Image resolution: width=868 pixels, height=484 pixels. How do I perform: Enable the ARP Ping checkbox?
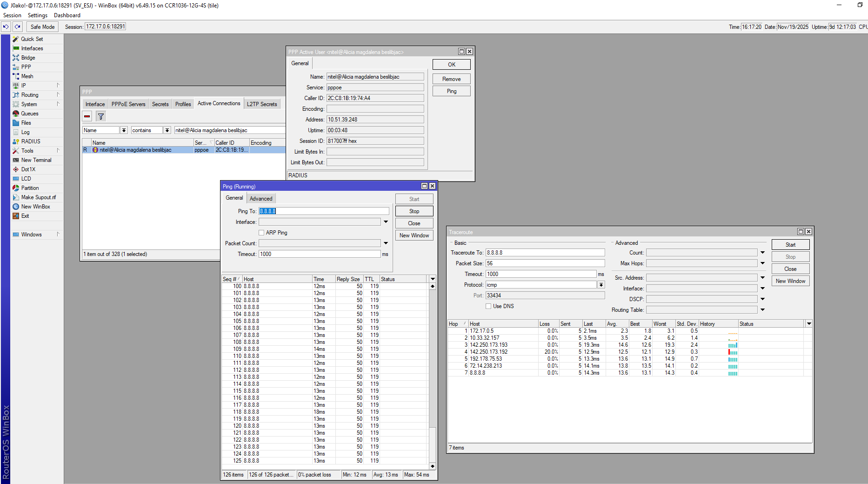point(261,233)
